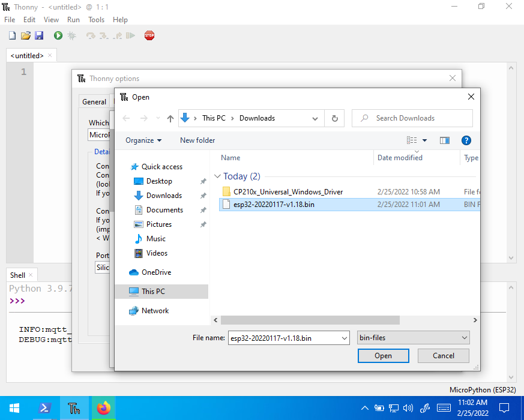Open the View menu in Thonny
Viewport: 524px width, 420px height.
(51, 20)
